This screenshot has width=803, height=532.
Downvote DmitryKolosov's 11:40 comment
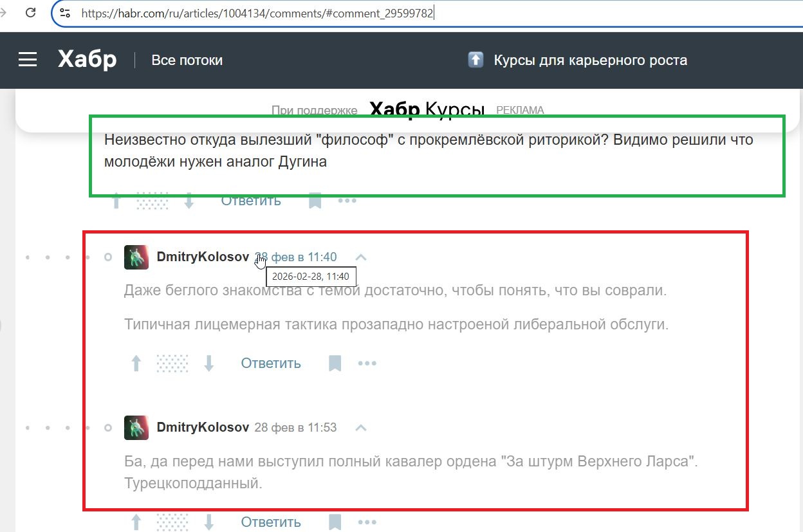tap(208, 363)
